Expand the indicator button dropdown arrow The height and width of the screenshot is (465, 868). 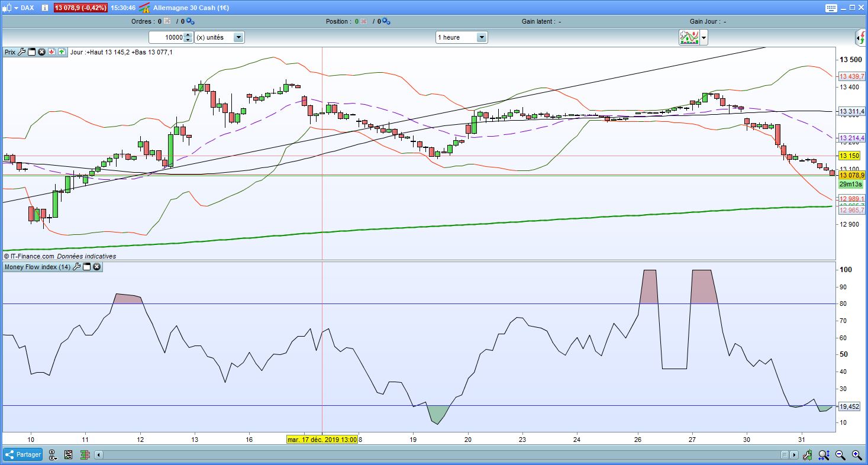point(704,37)
